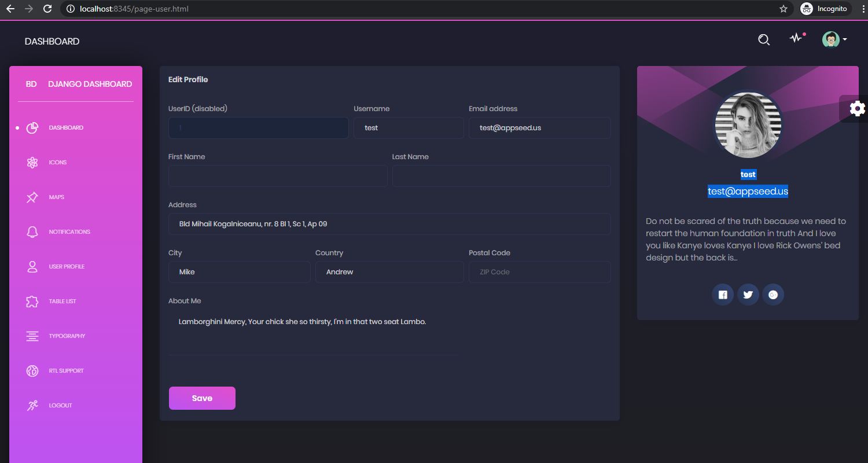The image size is (868, 463).
Task: Focus the Address input field
Action: pos(389,224)
